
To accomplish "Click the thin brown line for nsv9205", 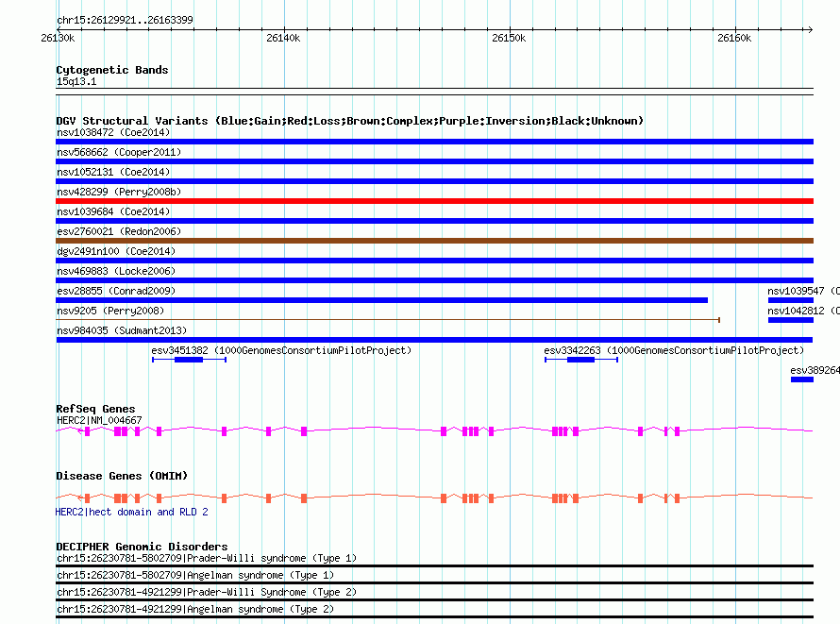I will (x=388, y=320).
